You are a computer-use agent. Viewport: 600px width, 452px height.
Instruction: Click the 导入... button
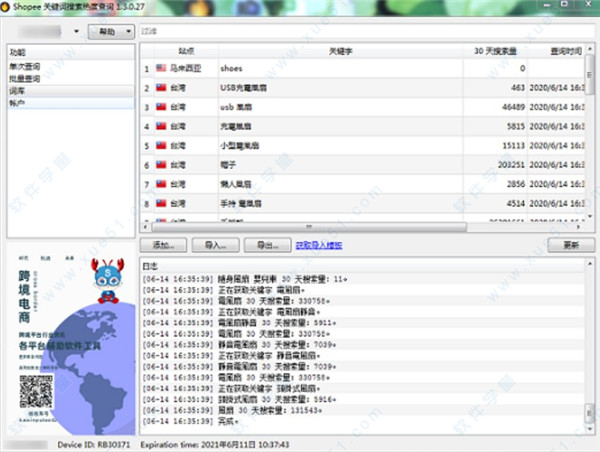(x=215, y=245)
